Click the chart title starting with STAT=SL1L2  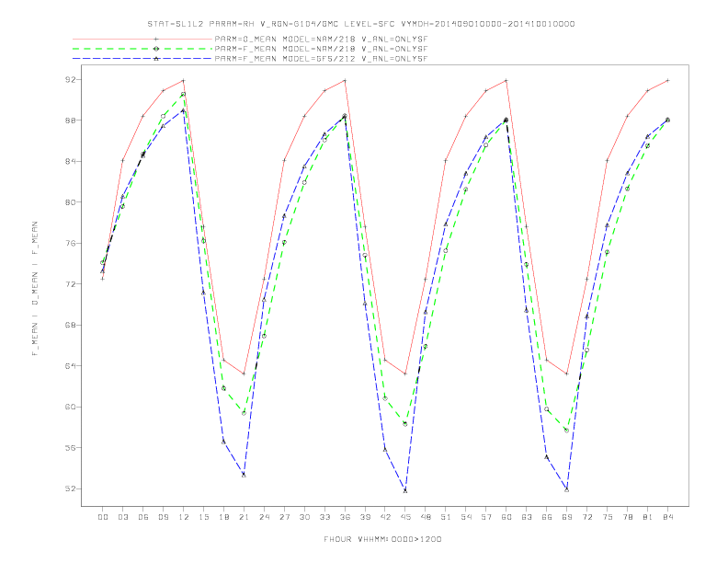pyautogui.click(x=360, y=24)
